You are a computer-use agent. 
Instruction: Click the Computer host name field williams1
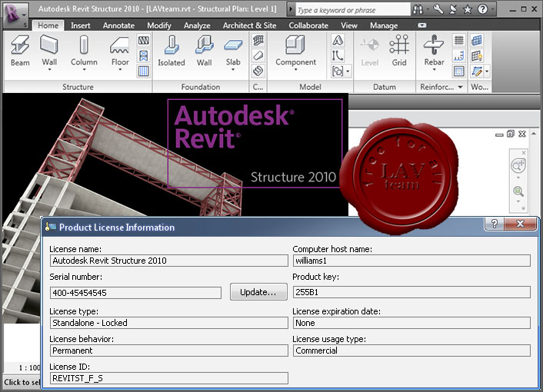coord(411,261)
